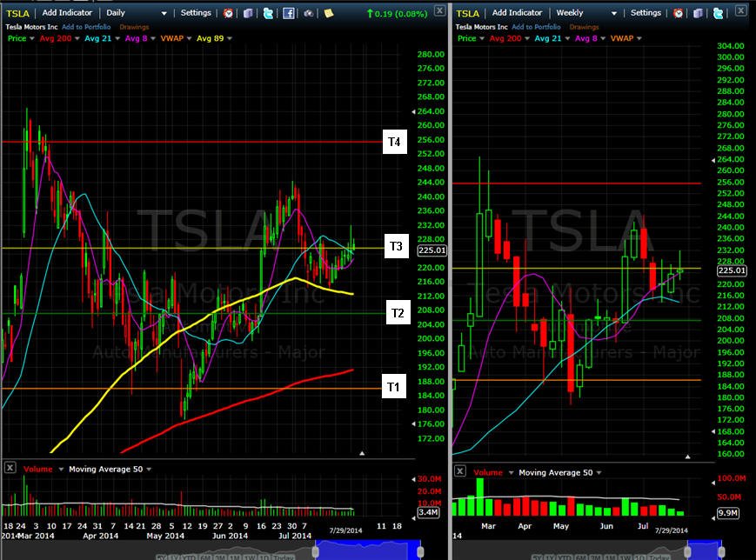
Task: Click the camera snapshot icon in Daily chart
Action: point(309,13)
